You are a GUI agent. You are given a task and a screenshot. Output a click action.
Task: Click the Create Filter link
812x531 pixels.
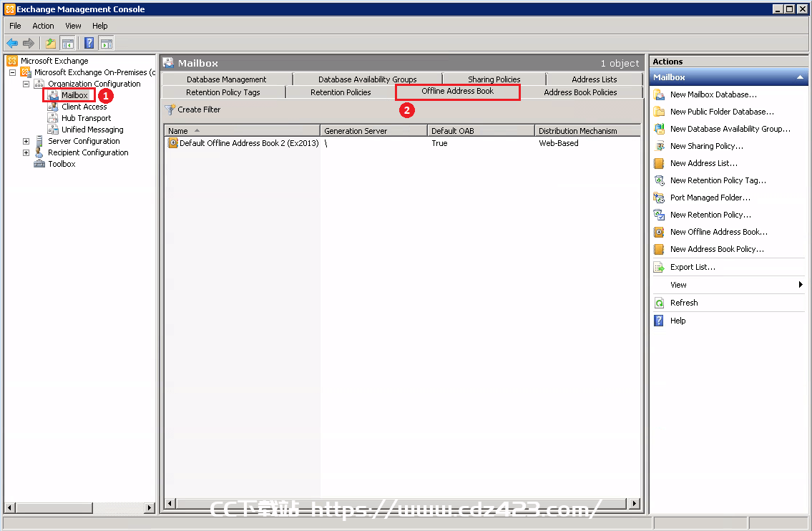[x=199, y=109]
